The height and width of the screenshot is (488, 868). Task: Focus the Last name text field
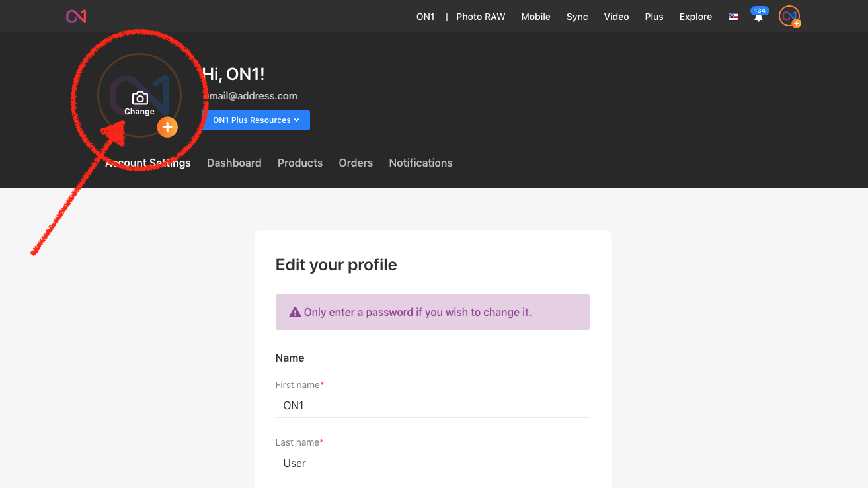[x=432, y=463]
